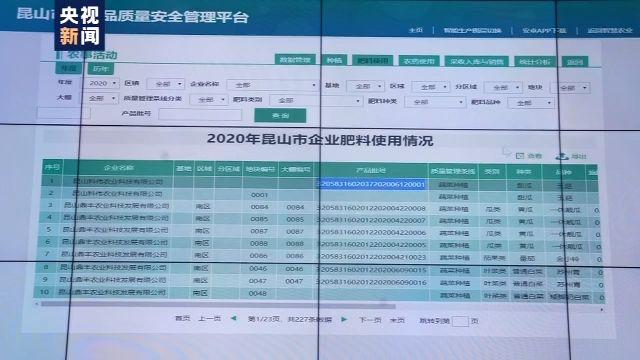
Task: Click the previous-page triangle arrow in pagination
Action: (x=233, y=318)
